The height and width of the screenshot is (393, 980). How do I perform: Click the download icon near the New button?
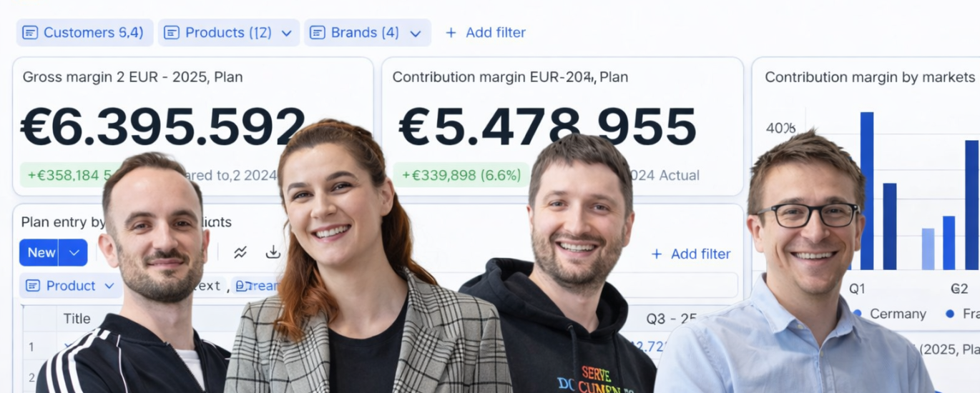(273, 252)
